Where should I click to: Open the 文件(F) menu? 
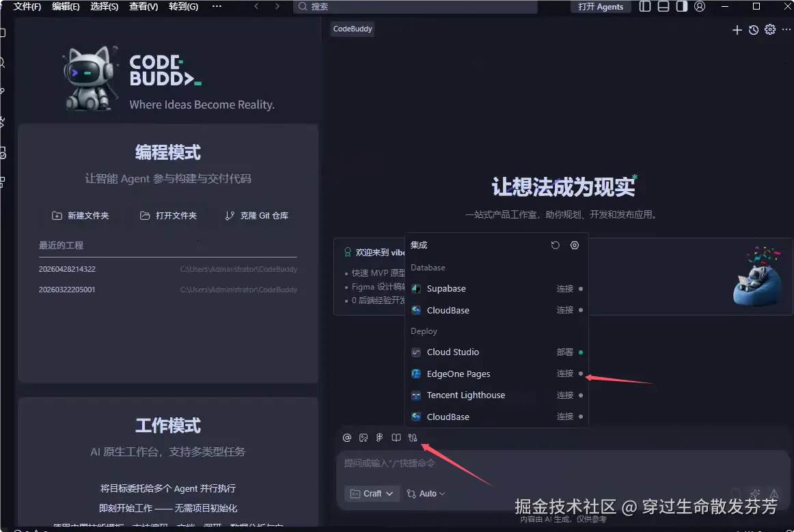point(27,7)
